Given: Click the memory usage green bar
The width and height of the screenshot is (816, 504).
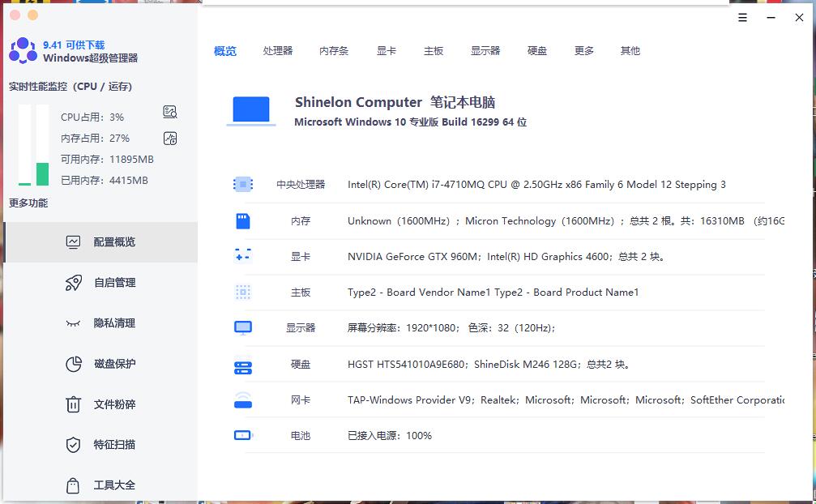Looking at the screenshot, I should 42,173.
